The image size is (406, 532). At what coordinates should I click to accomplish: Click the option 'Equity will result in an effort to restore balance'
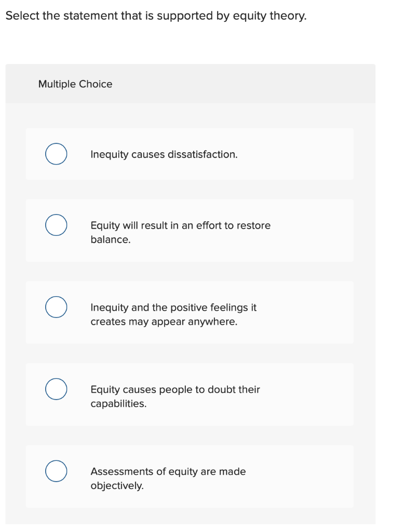(x=181, y=232)
